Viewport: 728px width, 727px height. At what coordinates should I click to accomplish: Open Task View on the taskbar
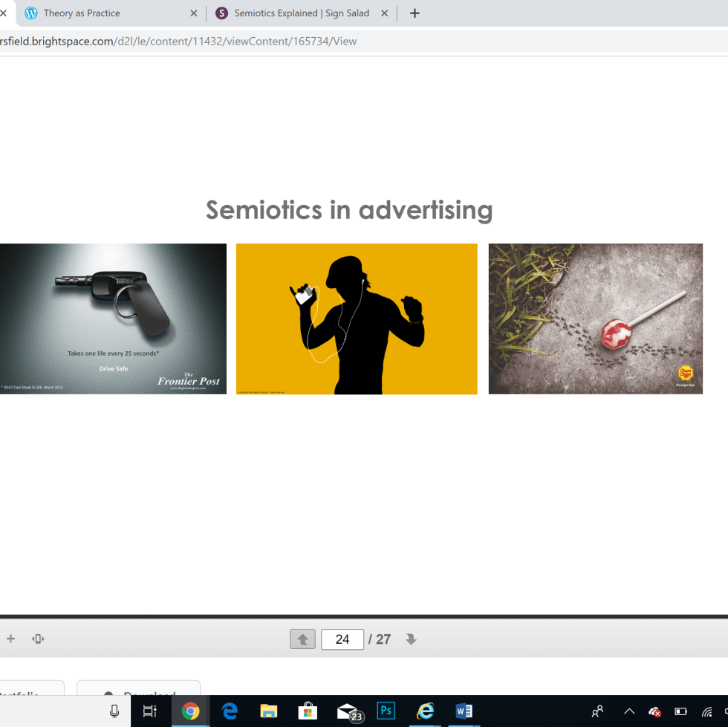pyautogui.click(x=149, y=711)
